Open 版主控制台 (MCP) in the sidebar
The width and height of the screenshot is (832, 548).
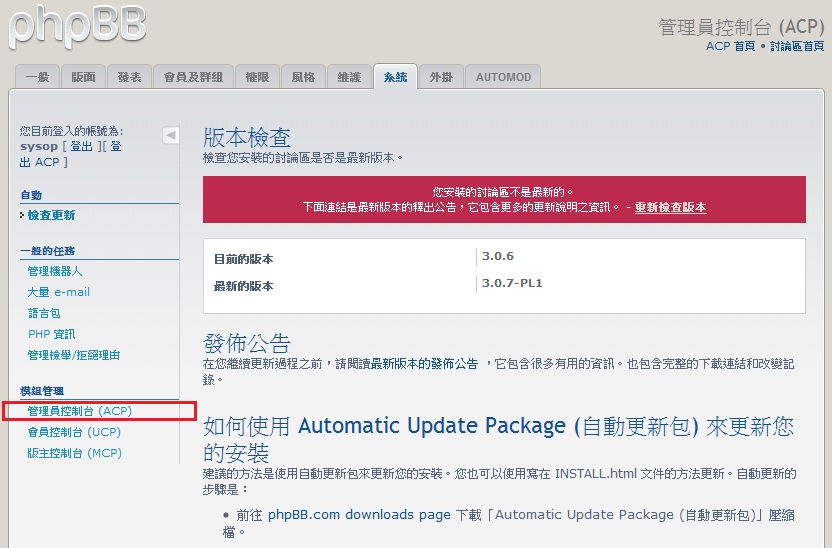point(75,453)
